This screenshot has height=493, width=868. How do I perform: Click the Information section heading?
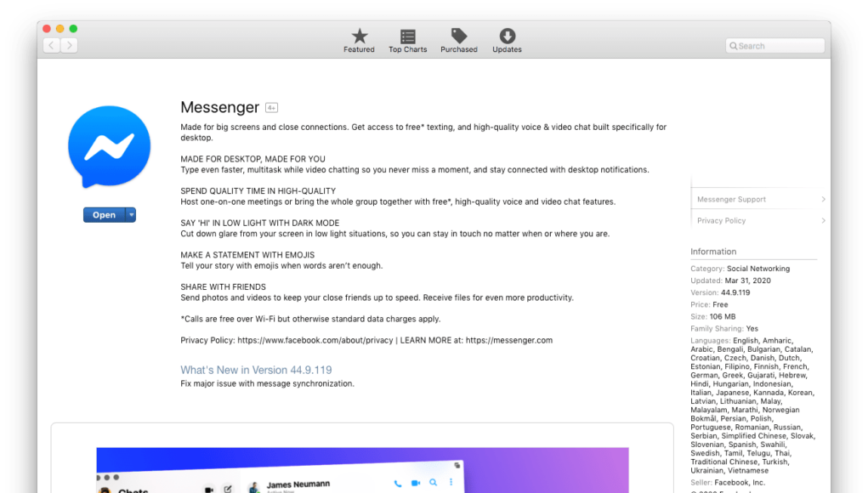click(x=713, y=252)
